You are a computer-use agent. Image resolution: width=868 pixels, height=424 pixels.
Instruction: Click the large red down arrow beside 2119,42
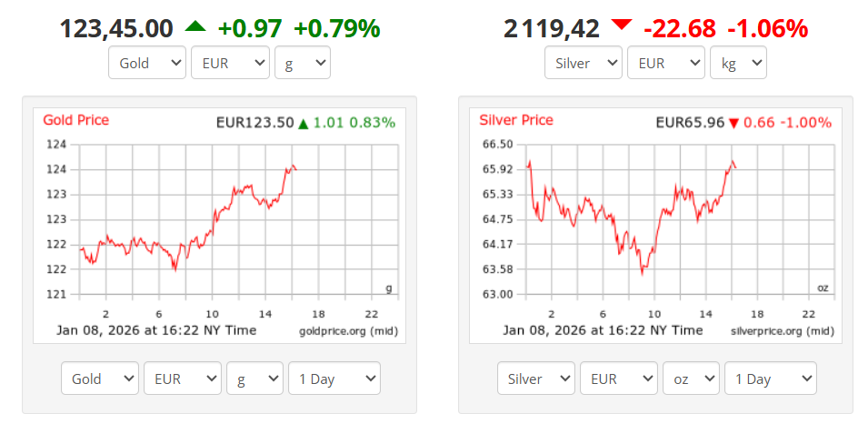622,25
